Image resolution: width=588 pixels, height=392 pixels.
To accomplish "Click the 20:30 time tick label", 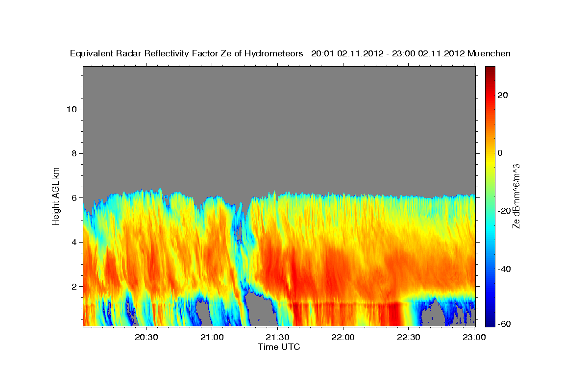I will (147, 337).
